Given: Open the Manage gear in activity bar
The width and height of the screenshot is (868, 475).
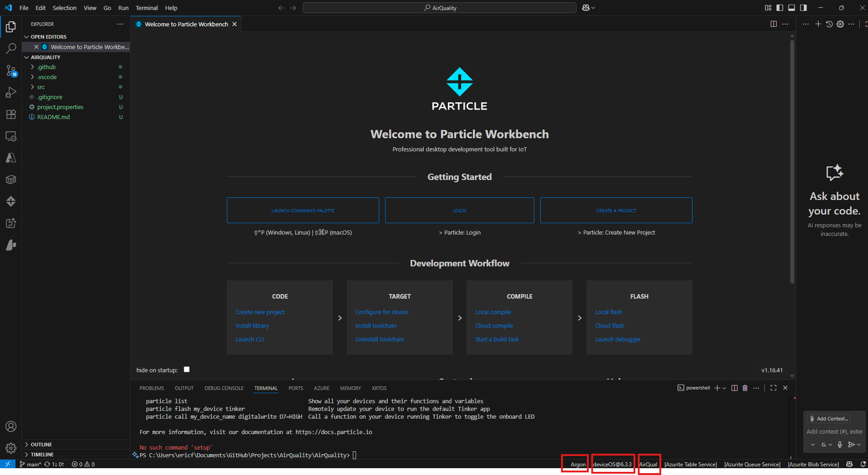Looking at the screenshot, I should (x=11, y=448).
